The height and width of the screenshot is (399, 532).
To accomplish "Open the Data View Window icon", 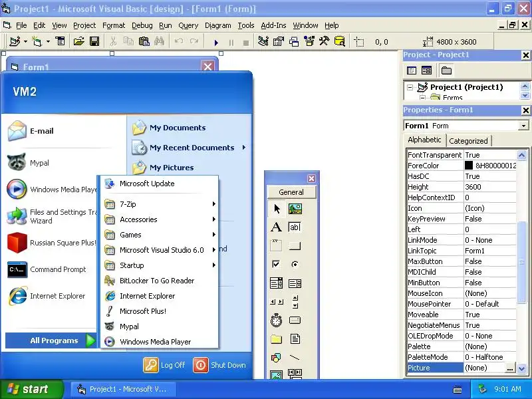I will click(x=339, y=42).
